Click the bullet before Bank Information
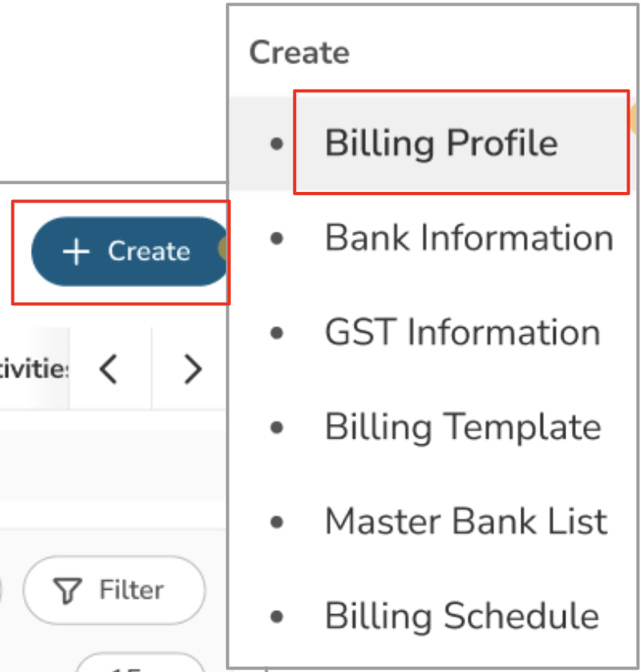Image resolution: width=641 pixels, height=672 pixels. [x=277, y=239]
